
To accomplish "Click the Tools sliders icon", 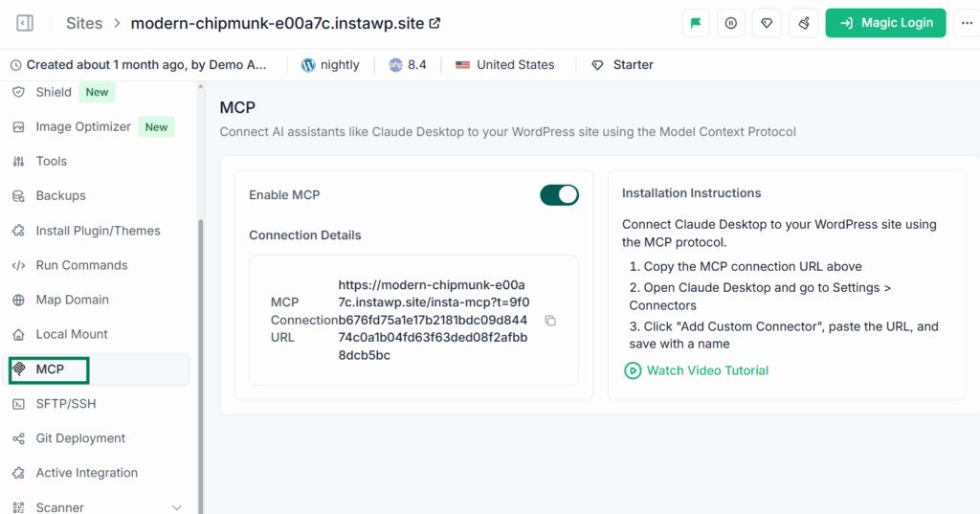I will coord(19,162).
